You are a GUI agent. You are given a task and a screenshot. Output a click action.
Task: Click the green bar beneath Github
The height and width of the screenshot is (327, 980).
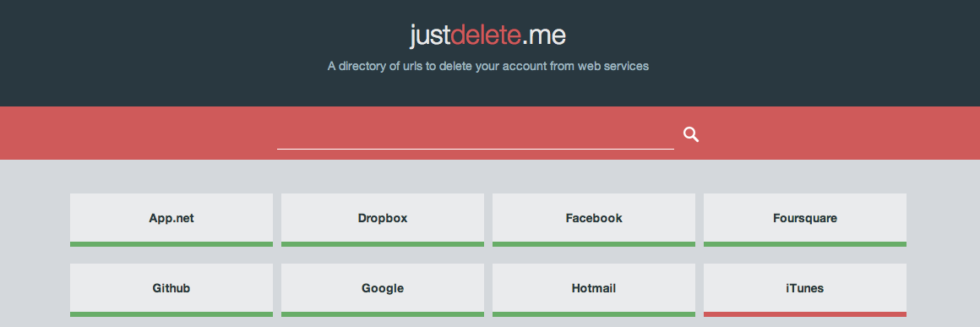coord(171,313)
